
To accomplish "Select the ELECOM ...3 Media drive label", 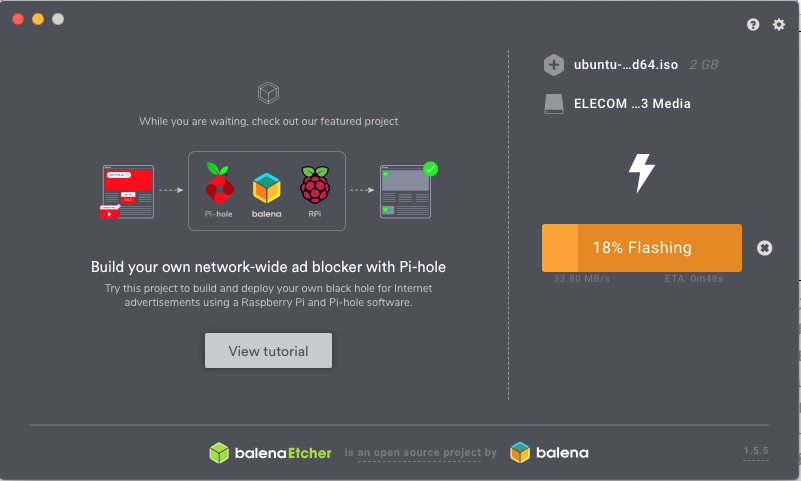I will (x=632, y=104).
